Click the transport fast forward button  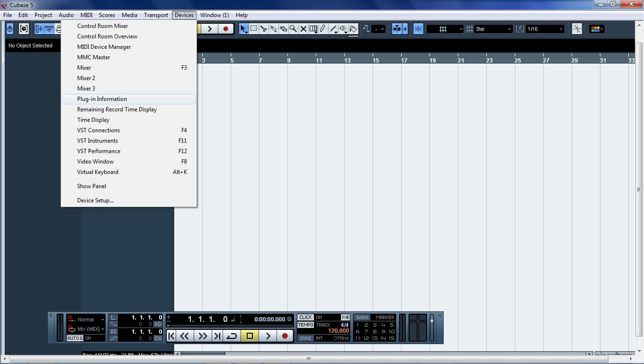[x=203, y=336]
